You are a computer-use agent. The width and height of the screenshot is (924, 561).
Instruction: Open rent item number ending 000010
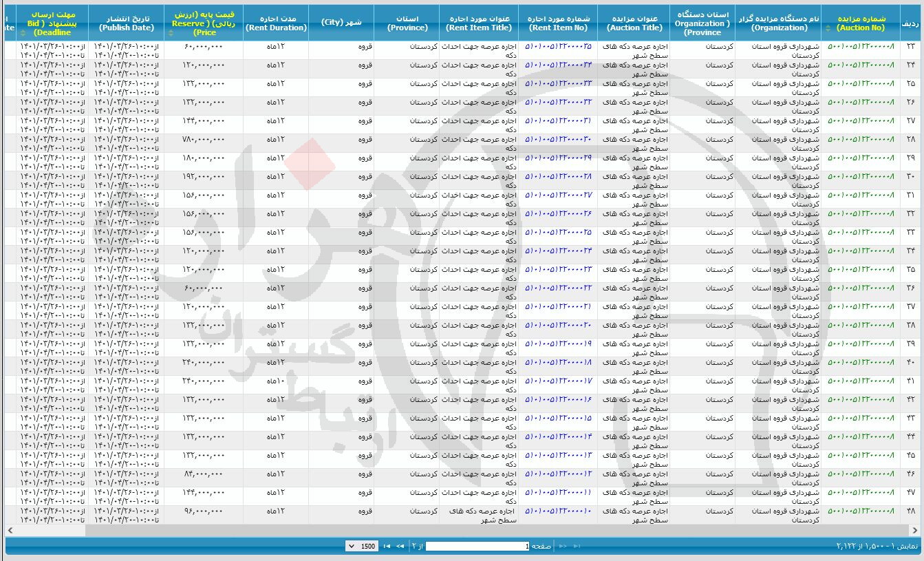point(558,511)
